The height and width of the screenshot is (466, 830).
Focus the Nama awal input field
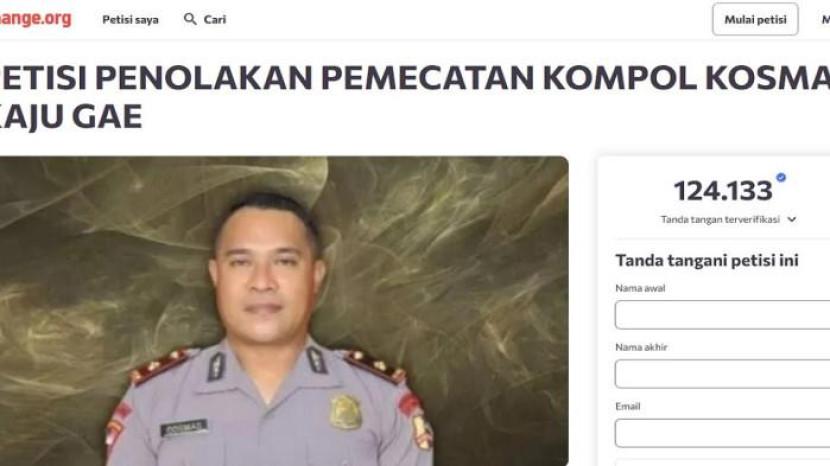(723, 315)
